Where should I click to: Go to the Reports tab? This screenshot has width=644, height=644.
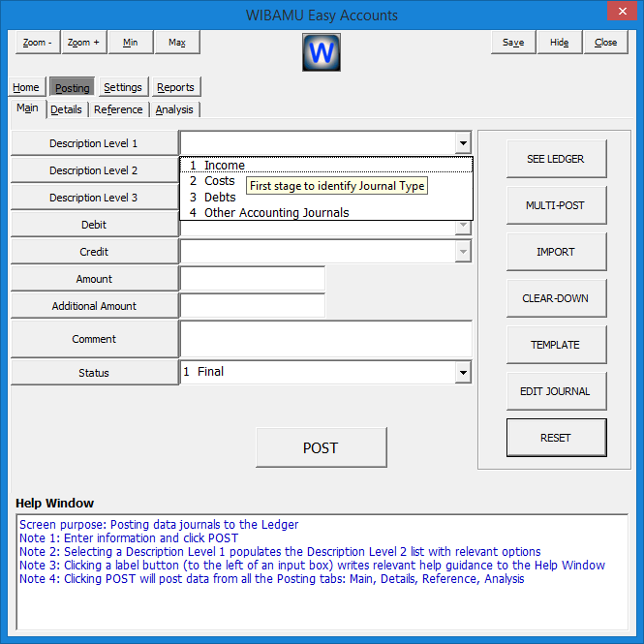pyautogui.click(x=175, y=87)
